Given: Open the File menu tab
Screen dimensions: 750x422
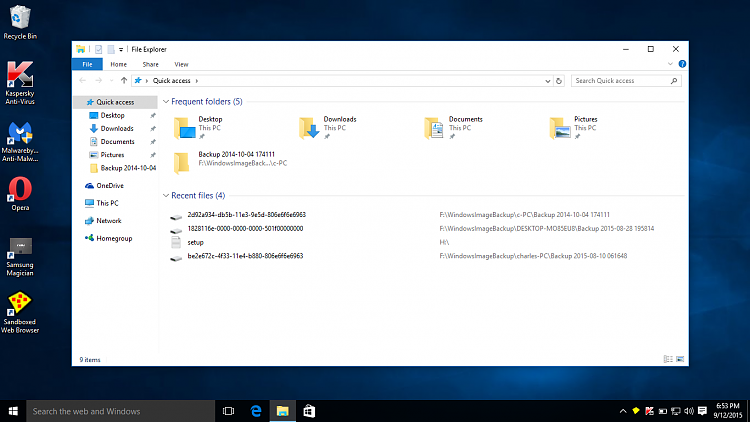Looking at the screenshot, I should (x=87, y=64).
